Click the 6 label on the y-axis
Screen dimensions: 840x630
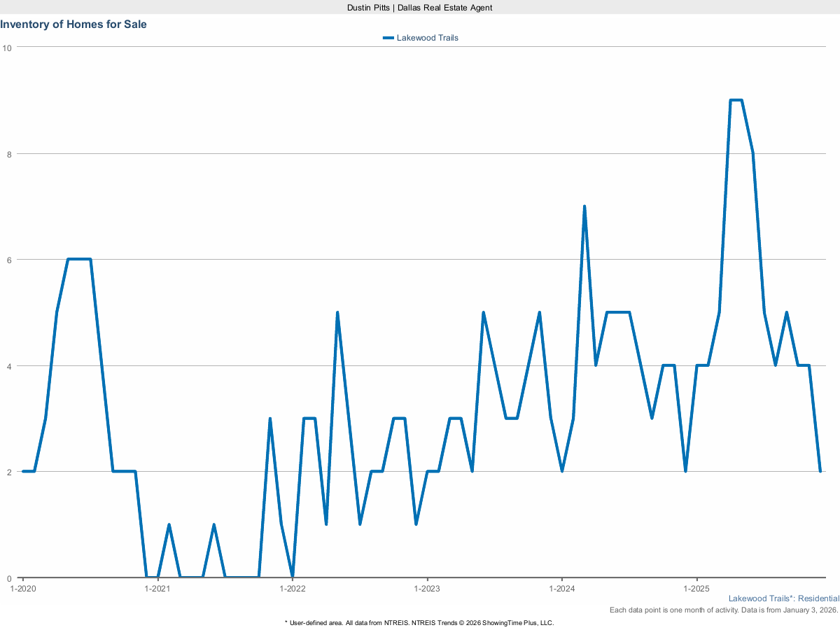click(9, 260)
